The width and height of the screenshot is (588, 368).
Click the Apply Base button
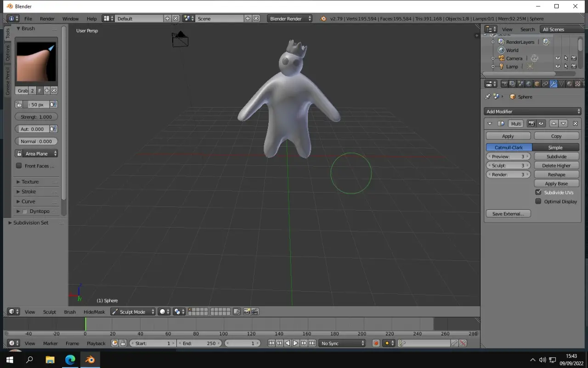pyautogui.click(x=556, y=184)
